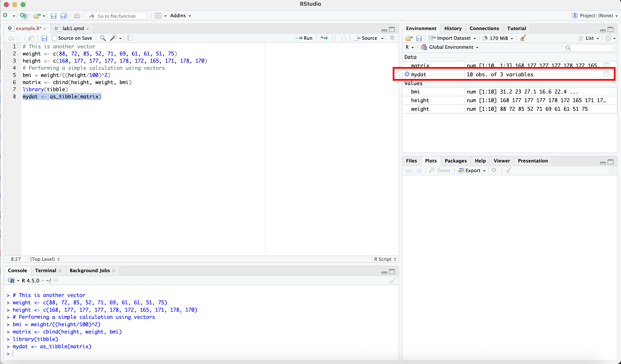Click the Run button
This screenshot has height=364, width=621.
click(304, 38)
